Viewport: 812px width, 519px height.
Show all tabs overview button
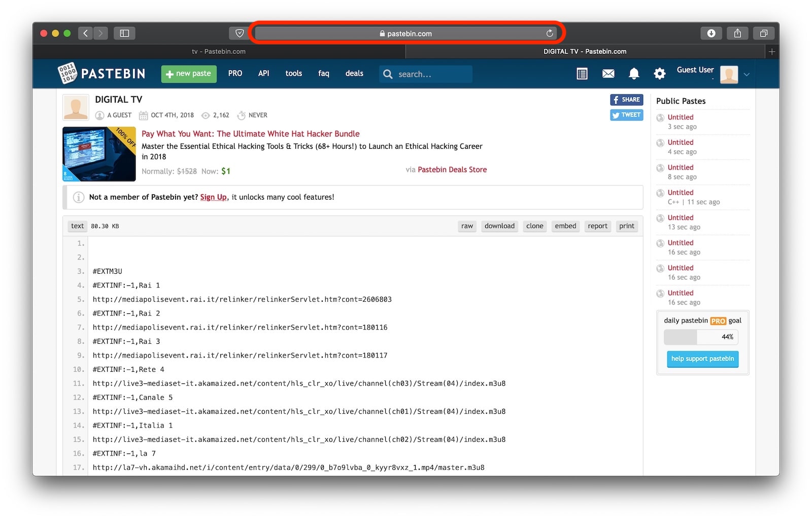point(763,34)
